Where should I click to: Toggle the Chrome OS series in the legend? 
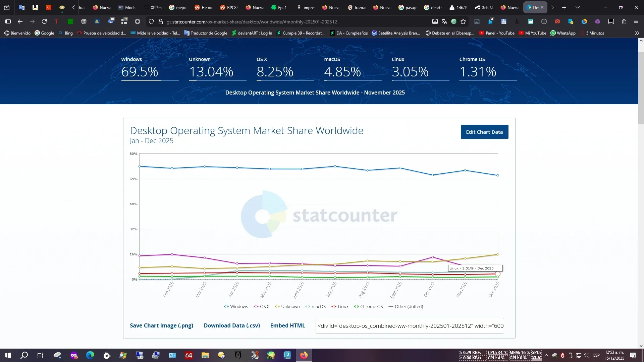368,306
